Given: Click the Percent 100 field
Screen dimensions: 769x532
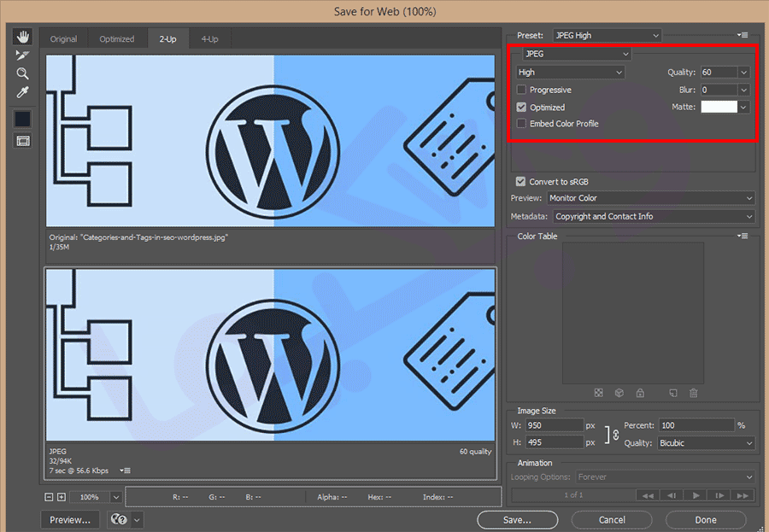Looking at the screenshot, I should point(696,425).
